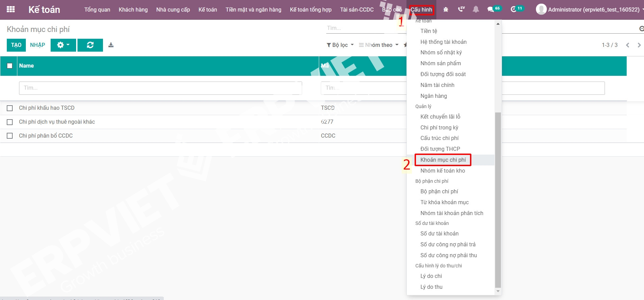Check the Chi phí khấu hao TSCD row
This screenshot has height=300, width=644.
pos(10,108)
